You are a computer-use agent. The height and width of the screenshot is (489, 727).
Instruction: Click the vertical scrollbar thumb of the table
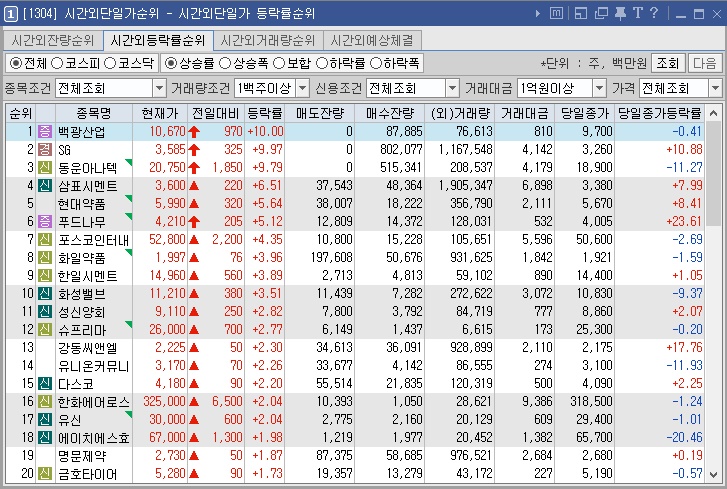[714, 174]
